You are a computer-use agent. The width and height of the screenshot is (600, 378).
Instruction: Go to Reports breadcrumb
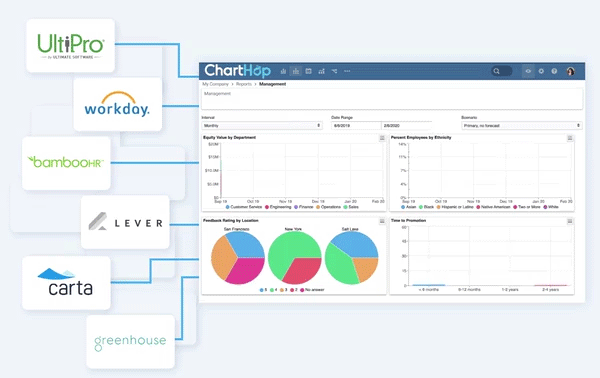244,84
